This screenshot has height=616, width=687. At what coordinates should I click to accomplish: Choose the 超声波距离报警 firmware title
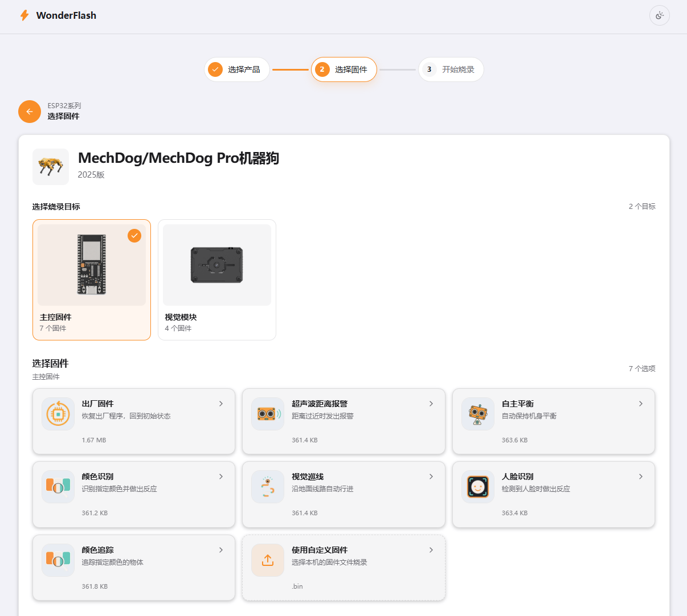[x=320, y=404]
